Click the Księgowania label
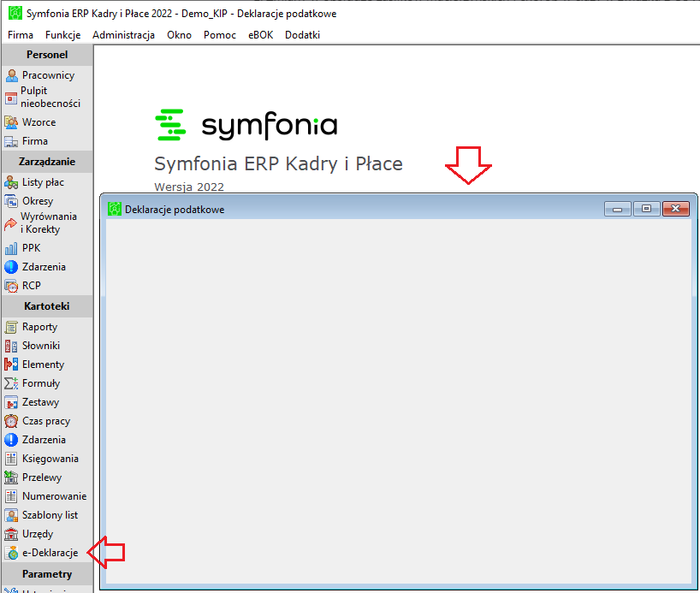The width and height of the screenshot is (700, 593). [x=50, y=459]
